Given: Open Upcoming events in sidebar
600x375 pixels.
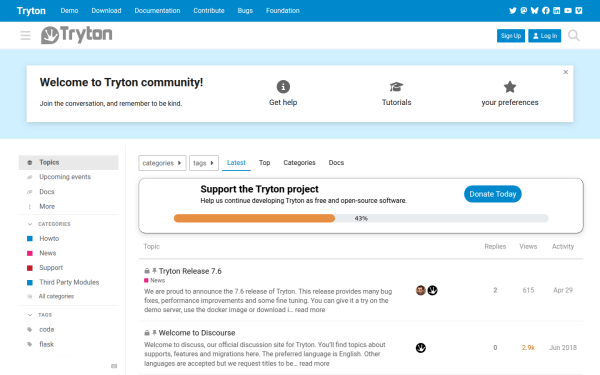Looking at the screenshot, I should pyautogui.click(x=68, y=177).
